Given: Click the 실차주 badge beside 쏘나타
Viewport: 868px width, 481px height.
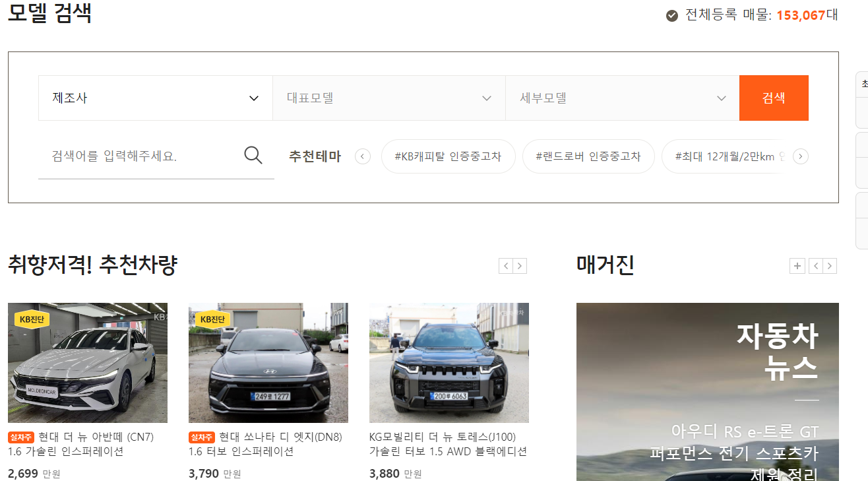Looking at the screenshot, I should click(202, 437).
